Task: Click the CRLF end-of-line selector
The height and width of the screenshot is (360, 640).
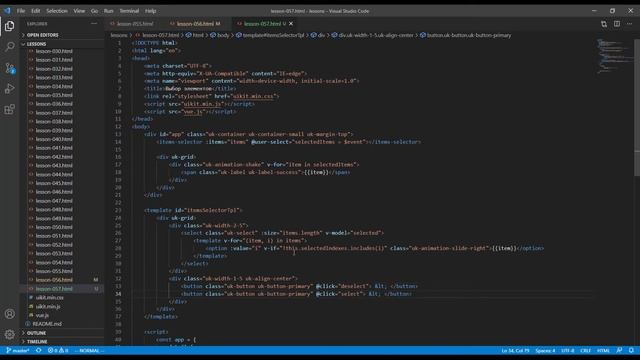Action: point(585,351)
